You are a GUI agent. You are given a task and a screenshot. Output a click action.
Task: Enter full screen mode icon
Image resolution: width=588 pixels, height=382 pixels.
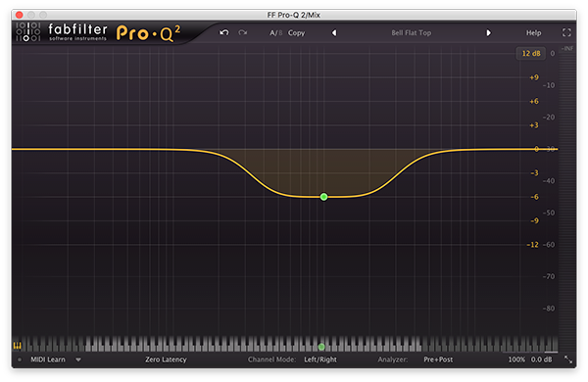click(566, 32)
